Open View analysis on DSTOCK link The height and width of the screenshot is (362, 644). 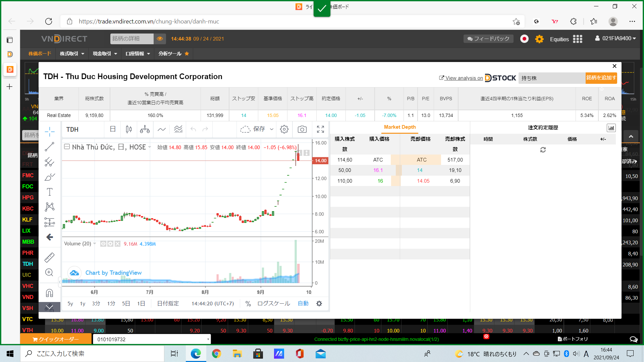click(x=478, y=78)
